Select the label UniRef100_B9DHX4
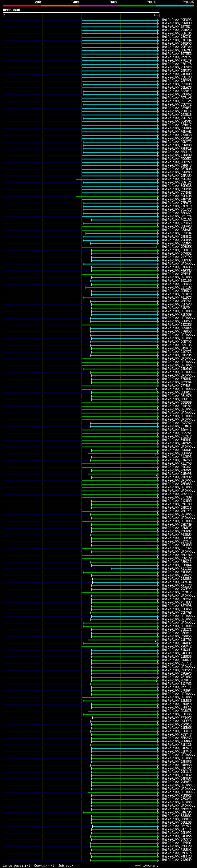 [x=177, y=128]
